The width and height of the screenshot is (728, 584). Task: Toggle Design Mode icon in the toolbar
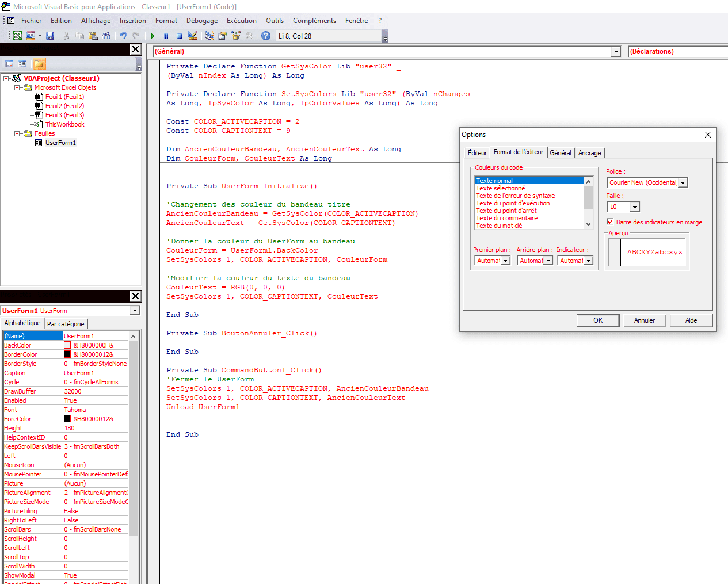[193, 36]
